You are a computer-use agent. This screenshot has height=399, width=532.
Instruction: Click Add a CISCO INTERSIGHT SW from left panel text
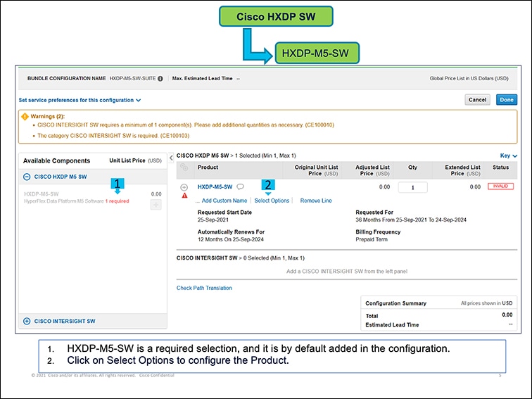click(x=347, y=272)
